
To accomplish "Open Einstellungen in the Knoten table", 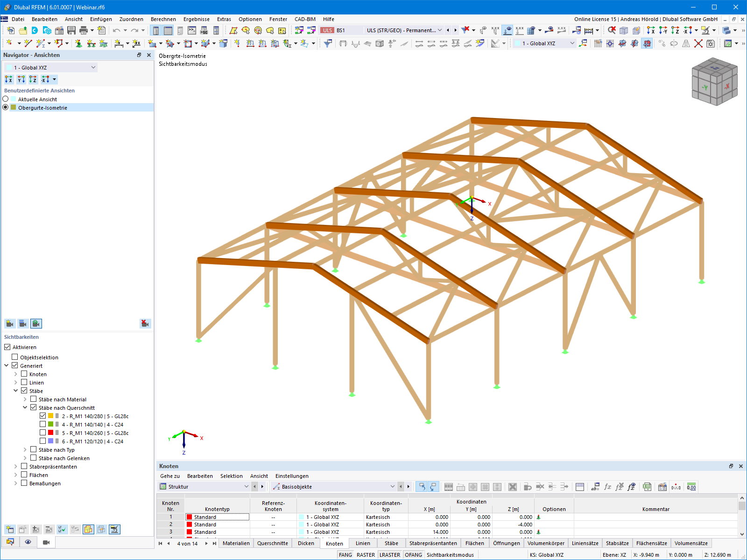I will (x=291, y=476).
